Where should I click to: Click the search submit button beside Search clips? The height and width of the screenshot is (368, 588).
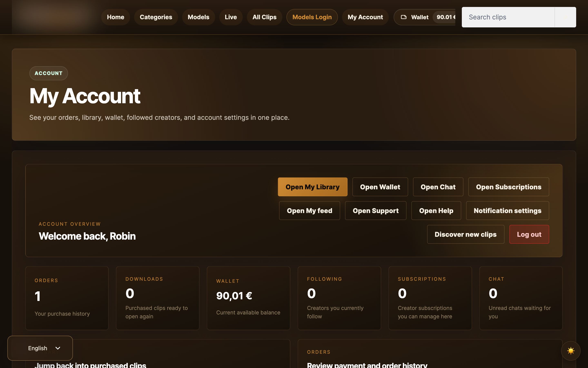(x=565, y=17)
